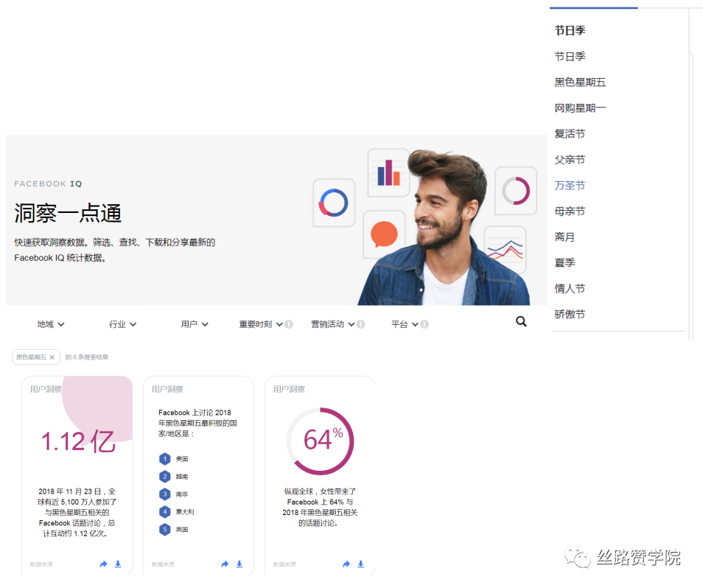The image size is (703, 588).
Task: Click rank 3 entry 南非
Action: click(173, 494)
